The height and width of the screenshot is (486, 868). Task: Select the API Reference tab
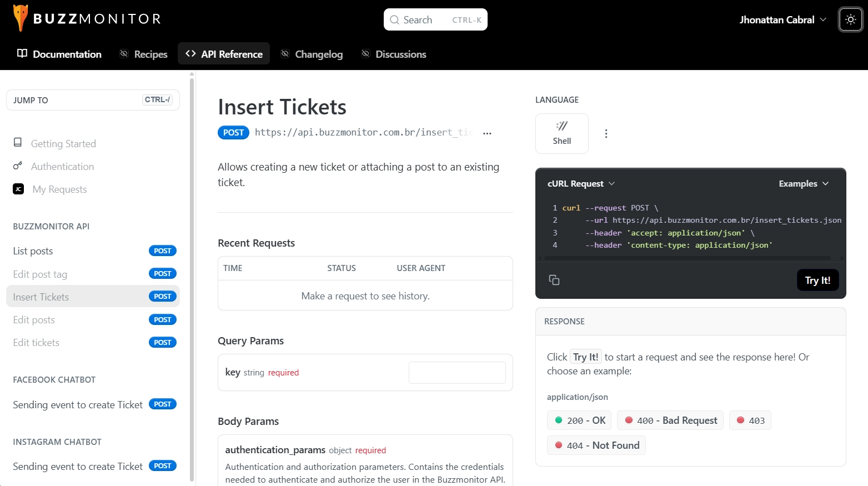pyautogui.click(x=224, y=54)
